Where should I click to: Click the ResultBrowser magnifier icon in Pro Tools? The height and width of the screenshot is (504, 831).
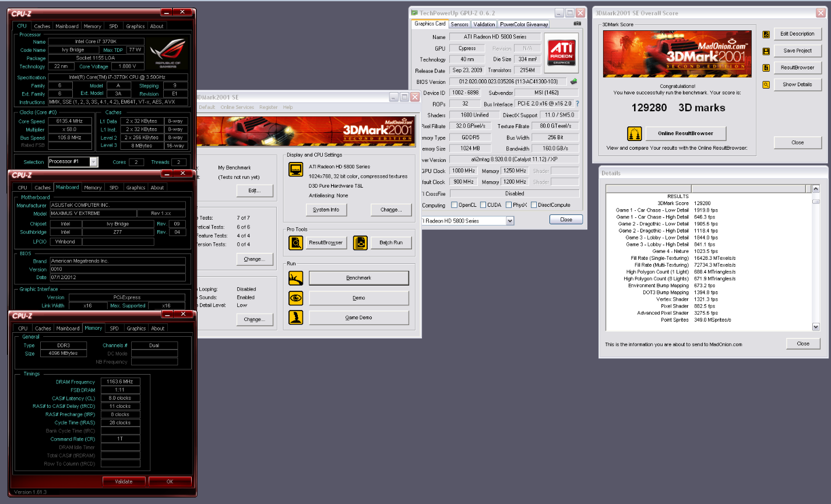(296, 242)
